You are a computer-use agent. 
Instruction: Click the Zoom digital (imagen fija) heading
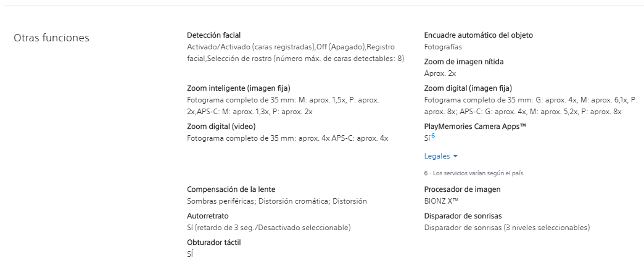(468, 88)
